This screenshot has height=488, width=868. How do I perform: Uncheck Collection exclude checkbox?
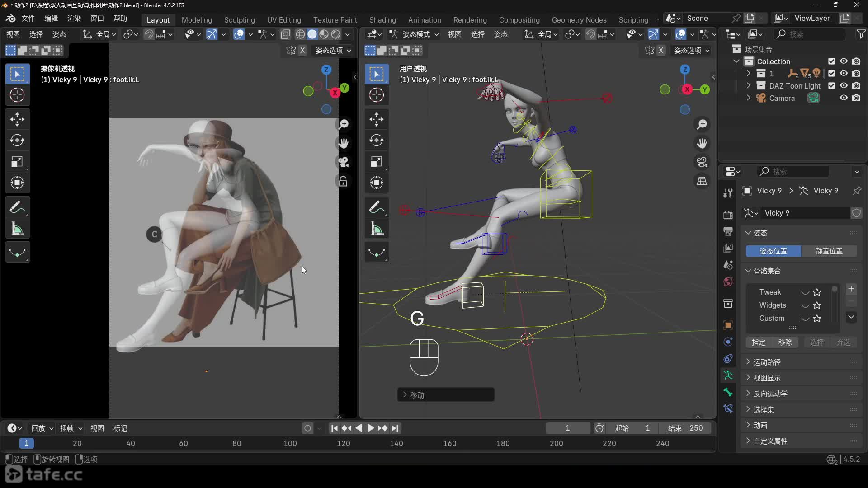coord(831,61)
